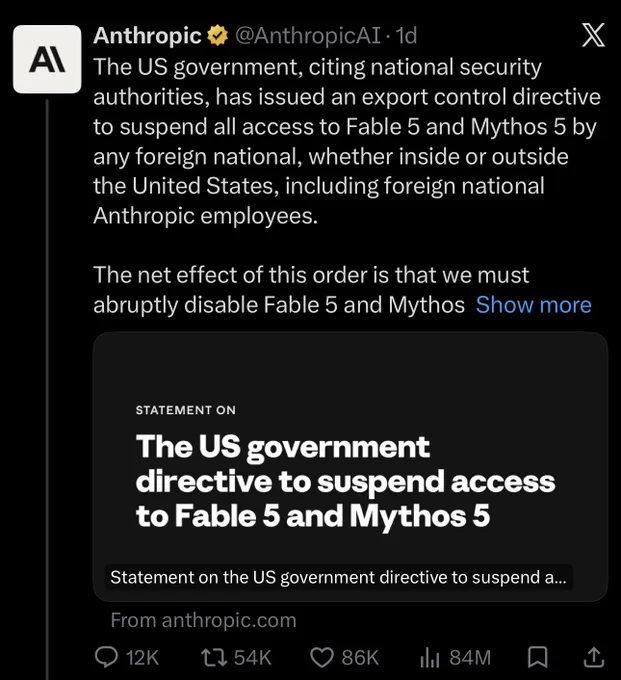The image size is (621, 680).
Task: Open the Anthropic profile avatar
Action: (x=47, y=59)
